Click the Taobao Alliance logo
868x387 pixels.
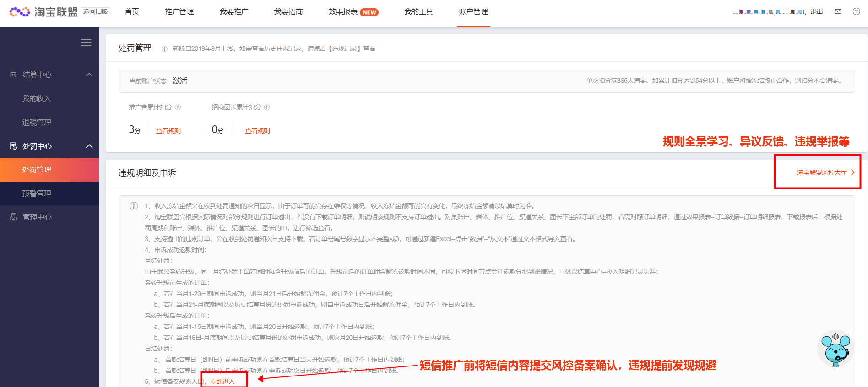click(x=43, y=12)
